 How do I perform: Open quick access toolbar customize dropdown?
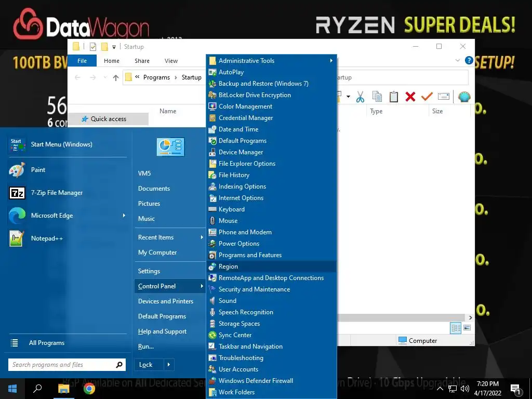114,47
